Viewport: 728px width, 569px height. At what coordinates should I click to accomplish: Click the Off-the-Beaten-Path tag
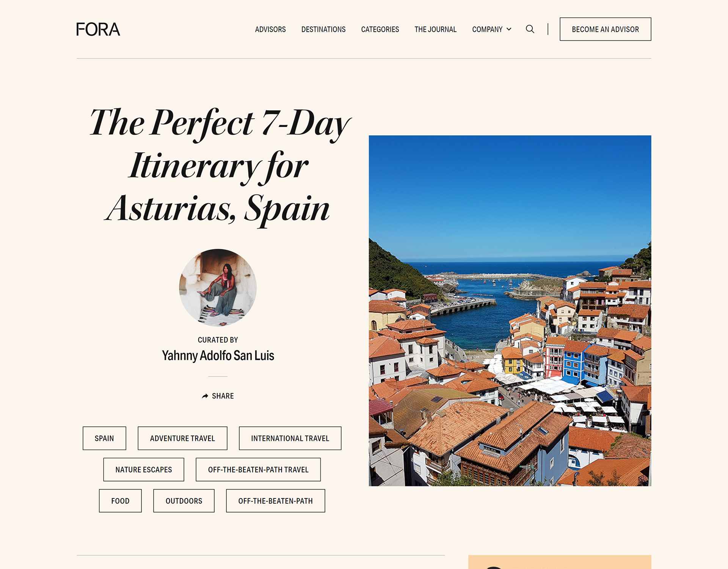[x=276, y=501]
